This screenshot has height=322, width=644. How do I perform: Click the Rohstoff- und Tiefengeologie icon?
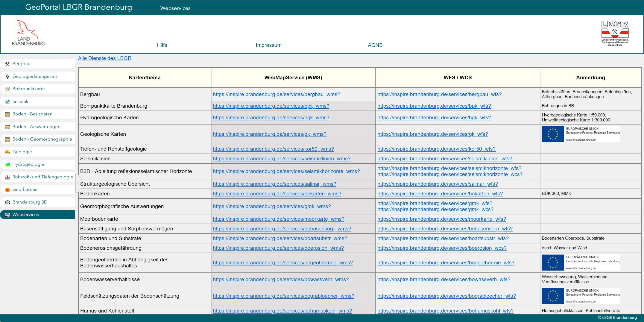tap(8, 177)
